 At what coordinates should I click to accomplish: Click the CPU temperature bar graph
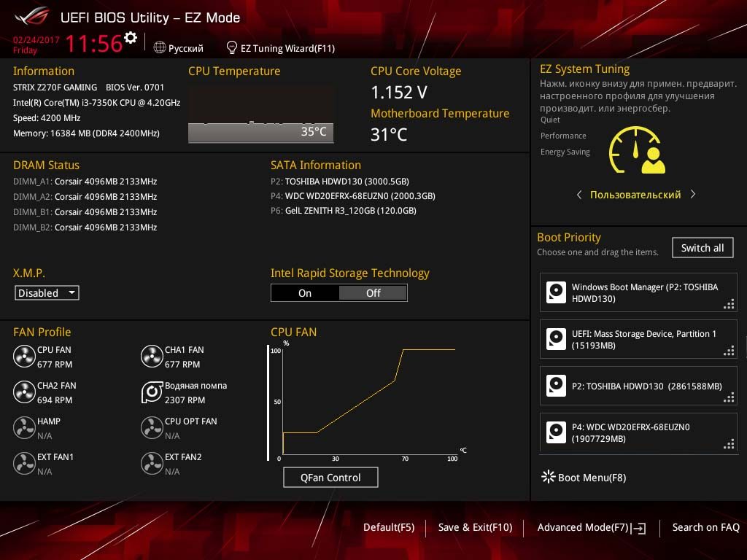pos(261,114)
